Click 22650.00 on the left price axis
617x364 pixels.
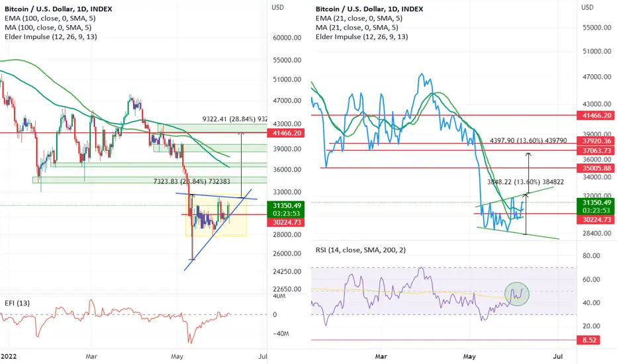[287, 289]
